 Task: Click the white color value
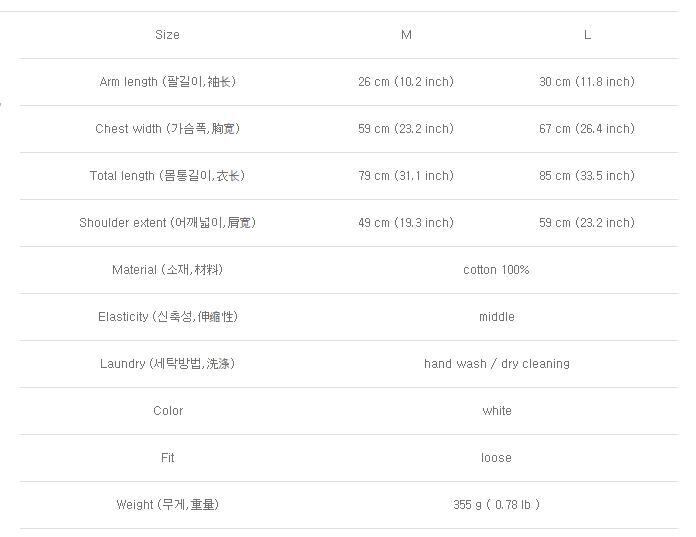coord(496,411)
